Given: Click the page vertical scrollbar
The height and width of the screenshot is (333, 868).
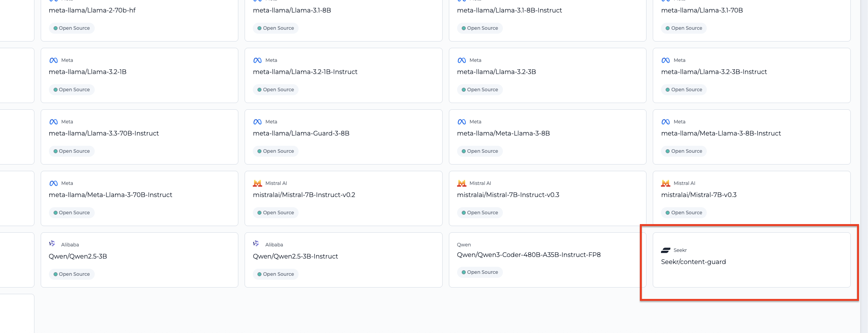Looking at the screenshot, I should pos(864,166).
